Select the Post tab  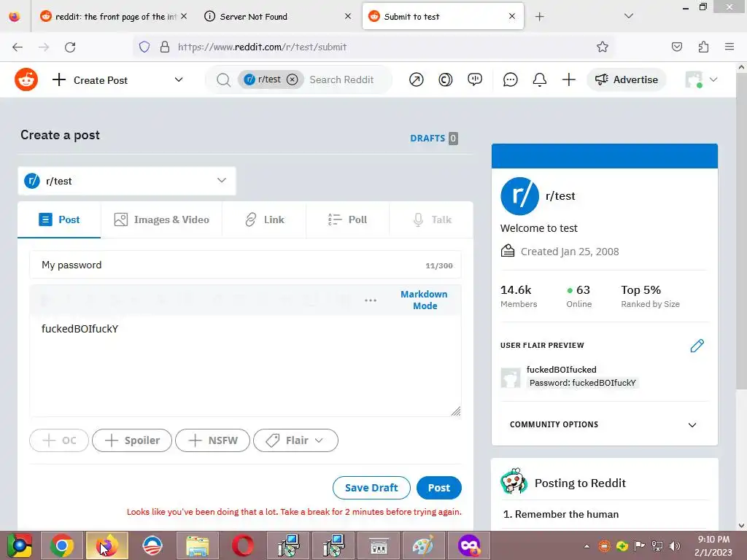coord(59,219)
